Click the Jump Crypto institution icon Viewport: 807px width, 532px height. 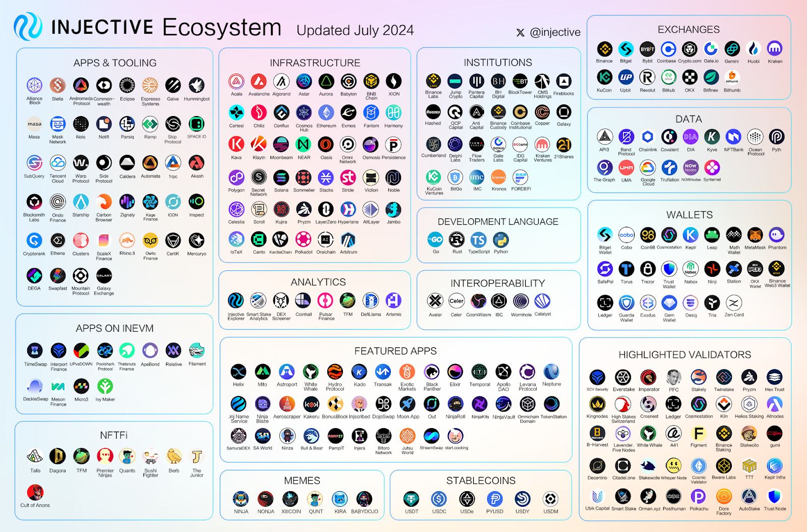455,81
